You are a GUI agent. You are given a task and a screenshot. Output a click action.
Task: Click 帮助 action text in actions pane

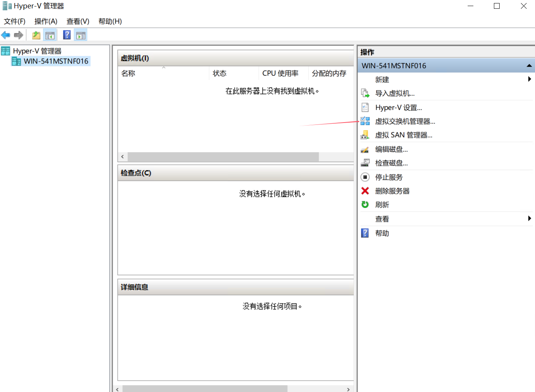pos(382,233)
